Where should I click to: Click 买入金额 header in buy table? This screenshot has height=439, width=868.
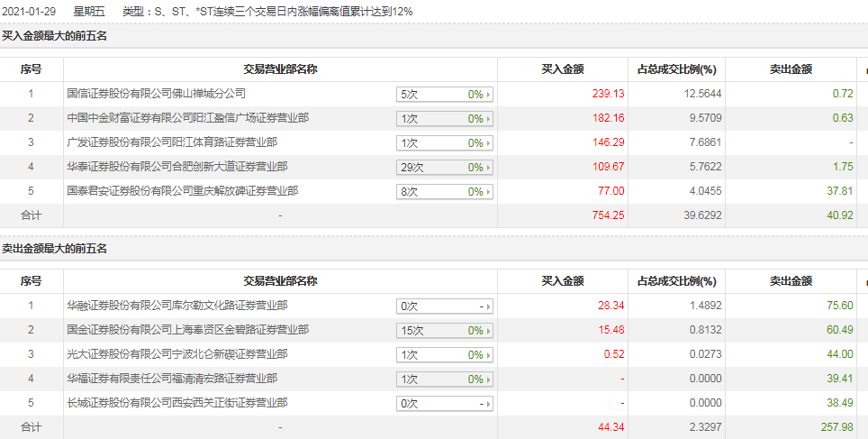[563, 69]
